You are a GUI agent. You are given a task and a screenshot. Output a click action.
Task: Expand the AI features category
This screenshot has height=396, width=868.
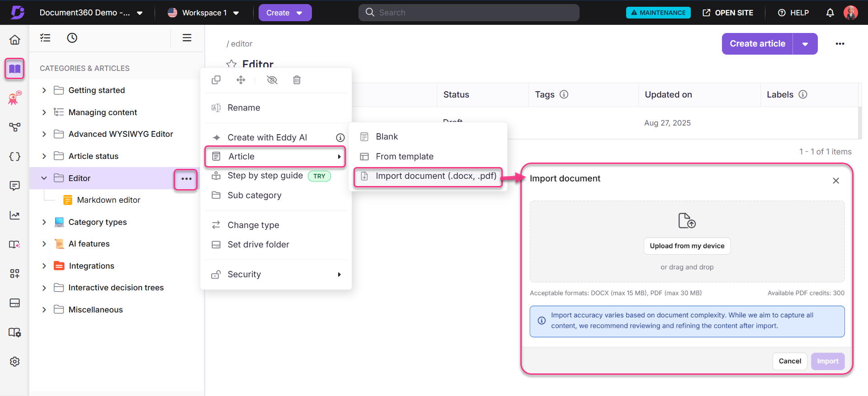tap(44, 244)
